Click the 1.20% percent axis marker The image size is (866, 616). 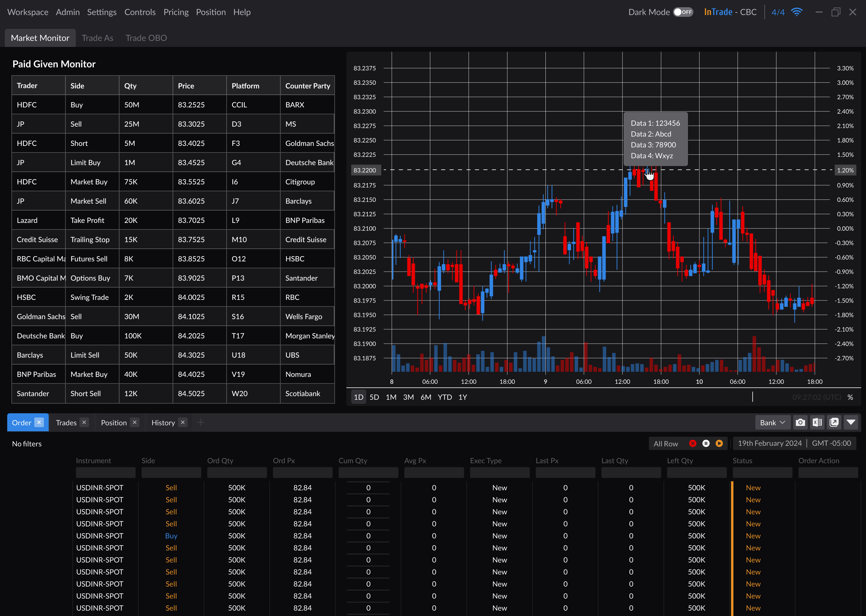pyautogui.click(x=845, y=170)
